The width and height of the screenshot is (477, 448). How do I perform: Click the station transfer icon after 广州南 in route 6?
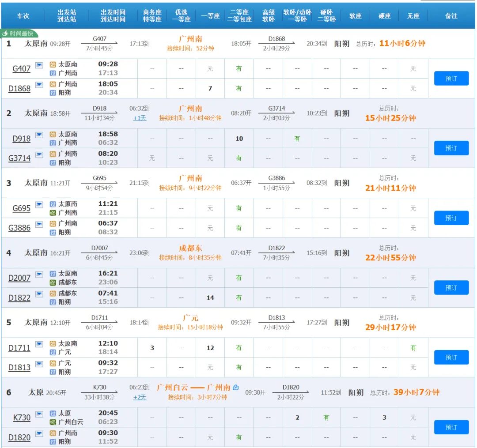[x=236, y=388]
